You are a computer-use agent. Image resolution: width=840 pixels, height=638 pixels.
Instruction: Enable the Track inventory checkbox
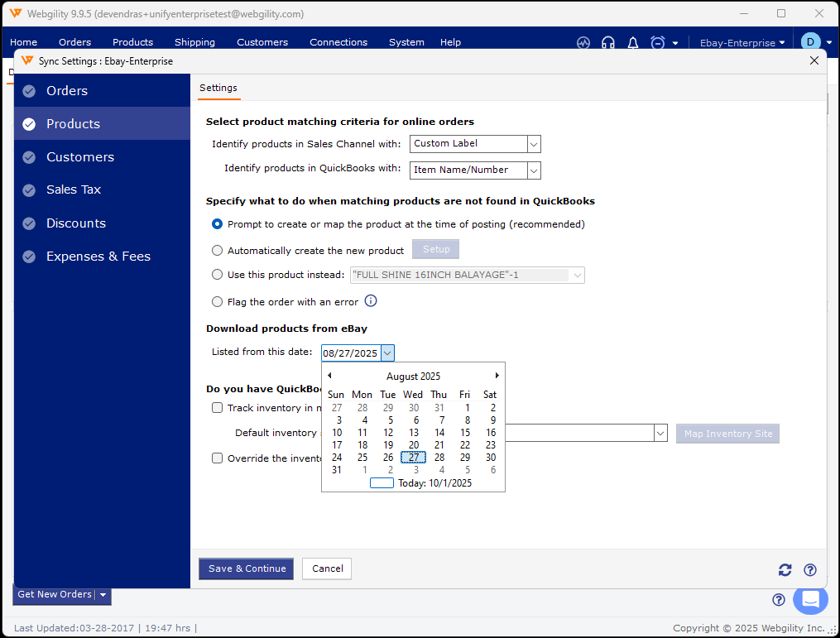(x=218, y=407)
